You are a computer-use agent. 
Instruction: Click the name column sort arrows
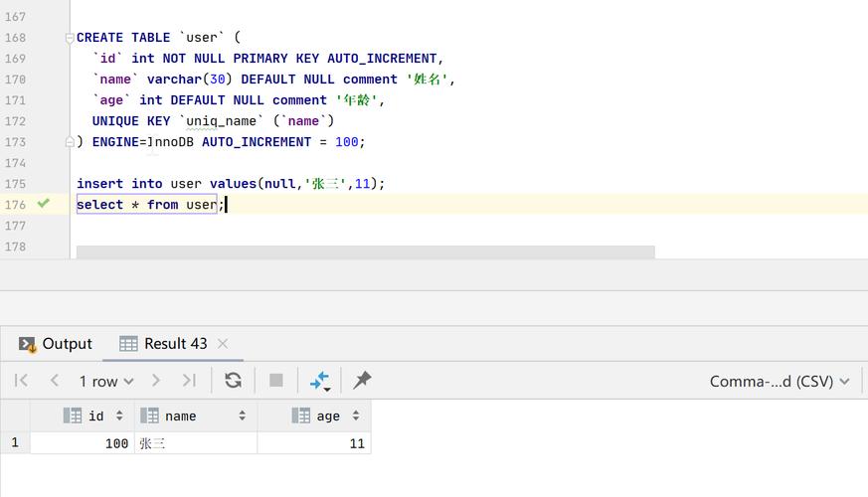[242, 415]
